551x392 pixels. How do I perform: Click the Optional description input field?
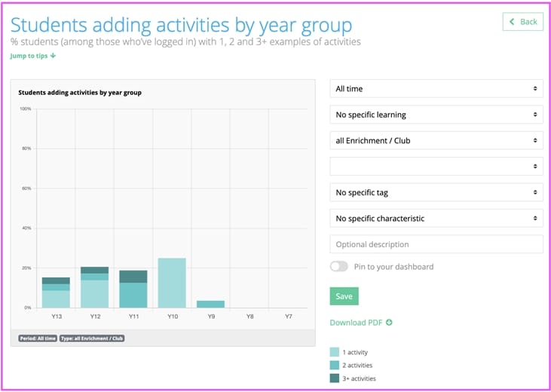point(436,244)
